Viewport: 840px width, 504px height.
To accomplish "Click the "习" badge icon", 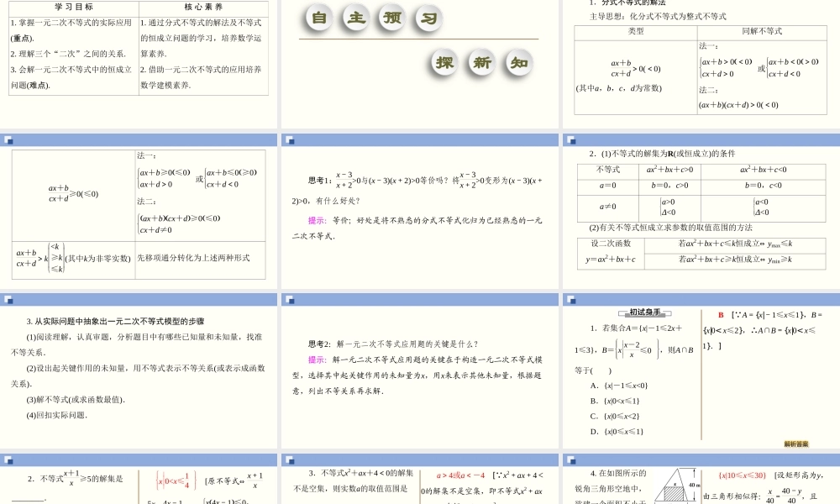I will tap(428, 18).
